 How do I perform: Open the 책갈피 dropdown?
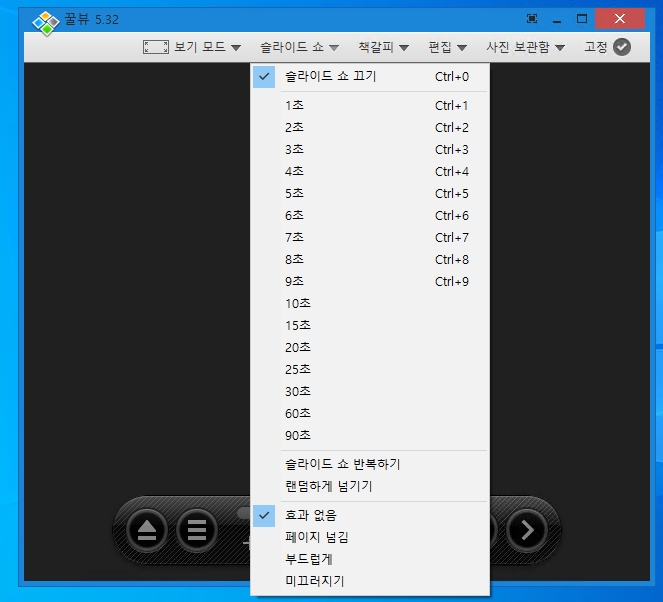point(384,47)
